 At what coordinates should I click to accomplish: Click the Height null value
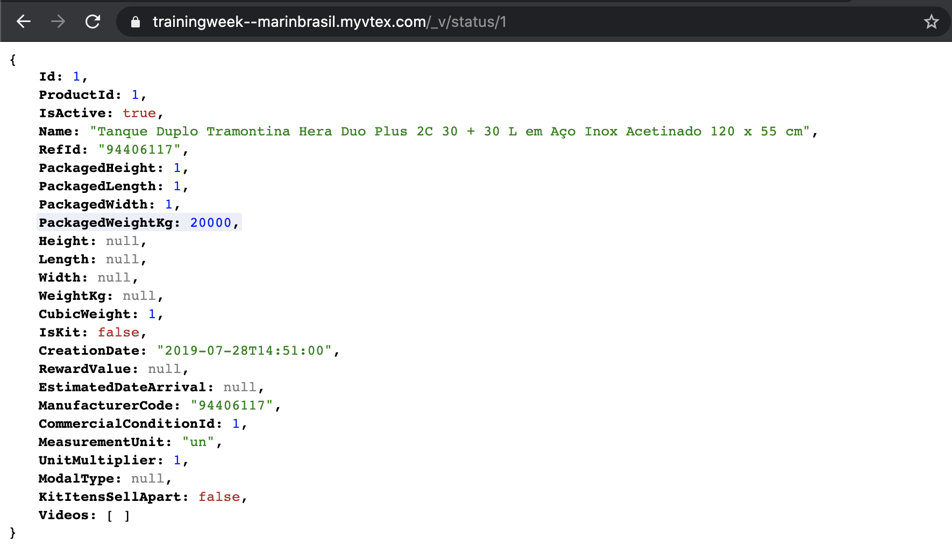pyautogui.click(x=123, y=241)
